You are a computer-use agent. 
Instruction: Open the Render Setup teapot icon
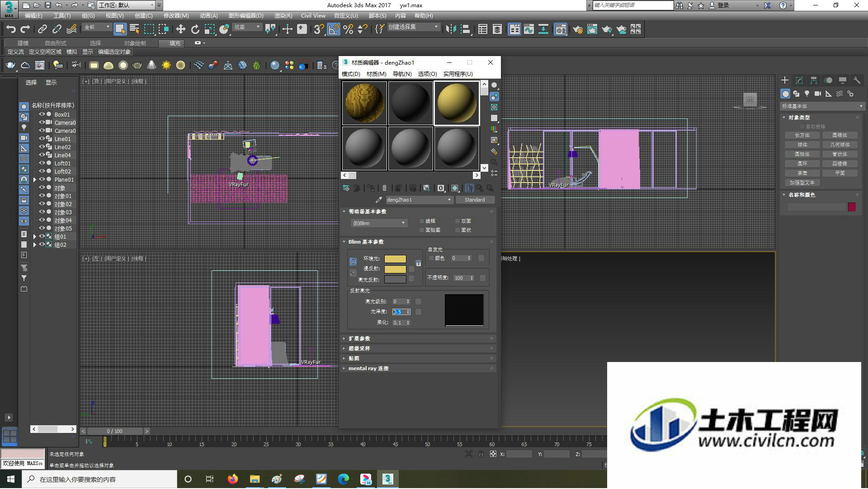[578, 29]
